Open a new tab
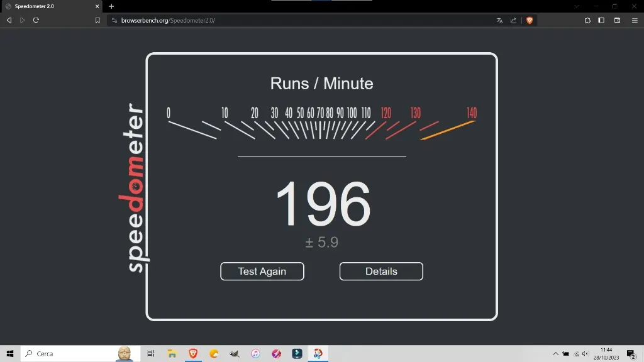644x362 pixels. pos(111,6)
